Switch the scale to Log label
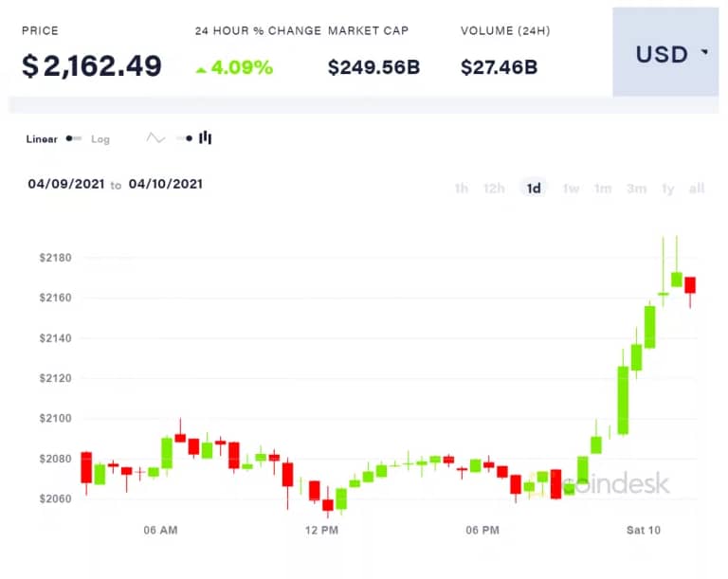Image resolution: width=728 pixels, height=579 pixels. pyautogui.click(x=100, y=139)
